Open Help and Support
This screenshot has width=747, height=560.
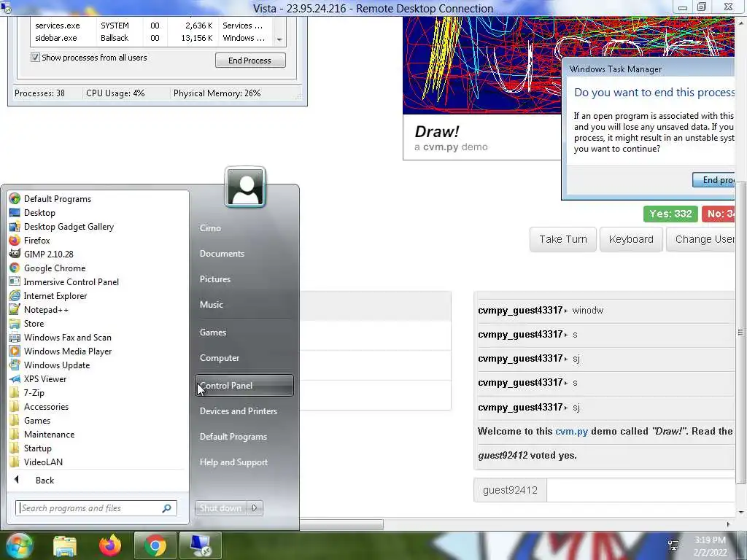tap(233, 462)
